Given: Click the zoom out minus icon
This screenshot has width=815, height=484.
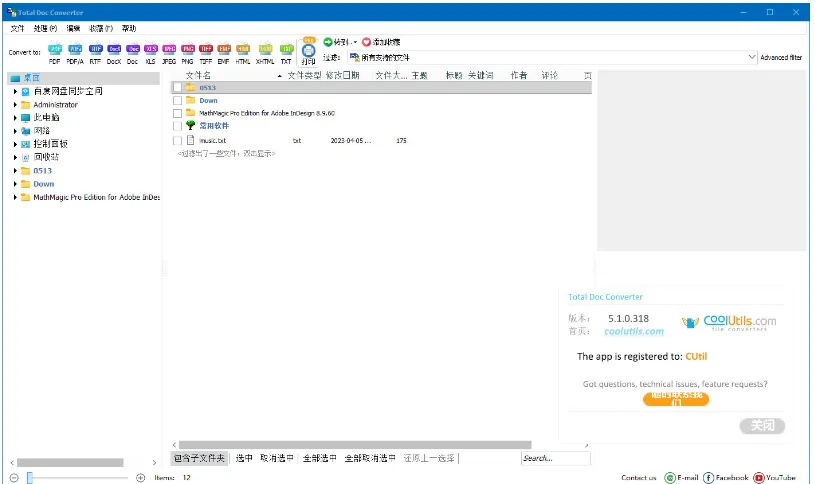Looking at the screenshot, I should (14, 478).
